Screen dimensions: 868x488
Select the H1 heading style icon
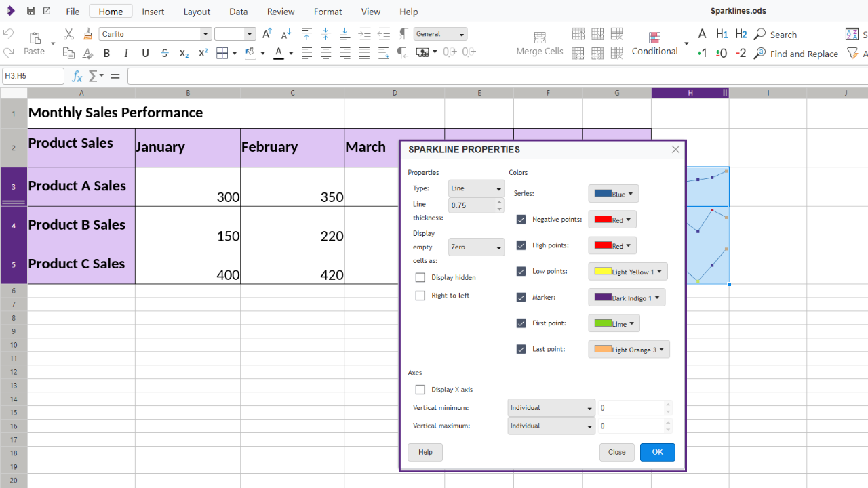point(721,33)
